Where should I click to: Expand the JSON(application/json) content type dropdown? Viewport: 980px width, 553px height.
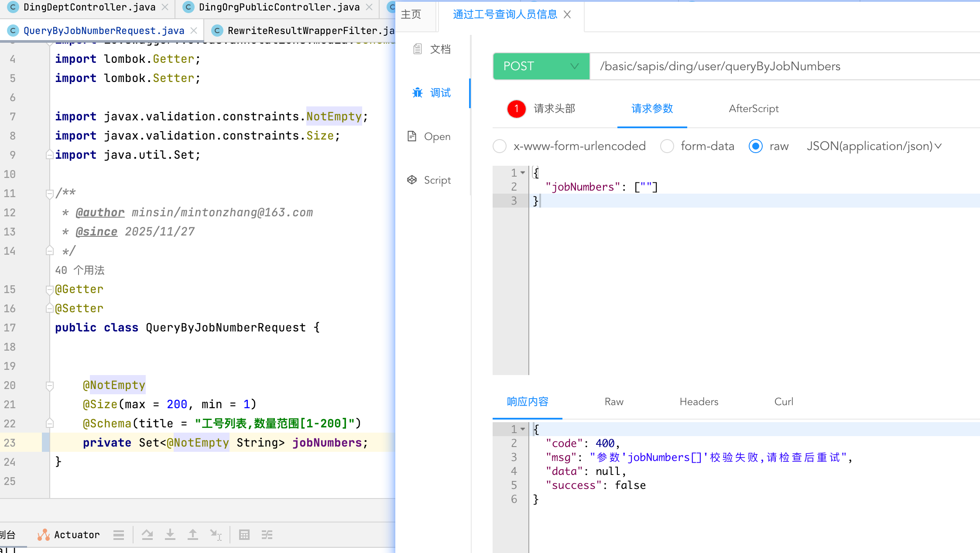click(874, 146)
